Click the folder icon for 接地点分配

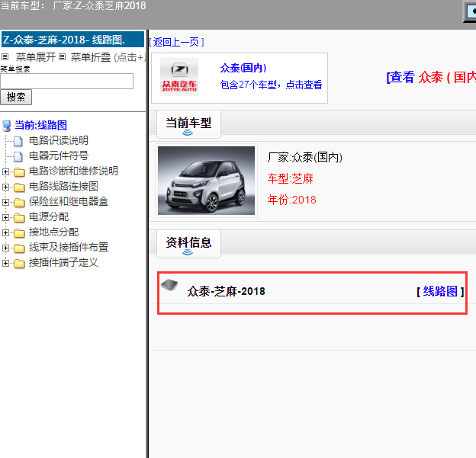19,233
